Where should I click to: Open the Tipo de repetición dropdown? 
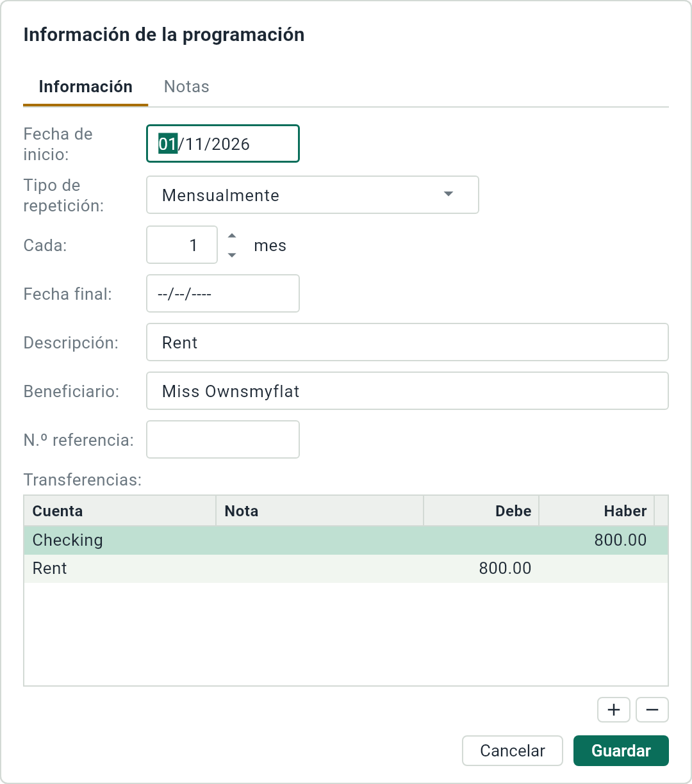click(x=313, y=195)
